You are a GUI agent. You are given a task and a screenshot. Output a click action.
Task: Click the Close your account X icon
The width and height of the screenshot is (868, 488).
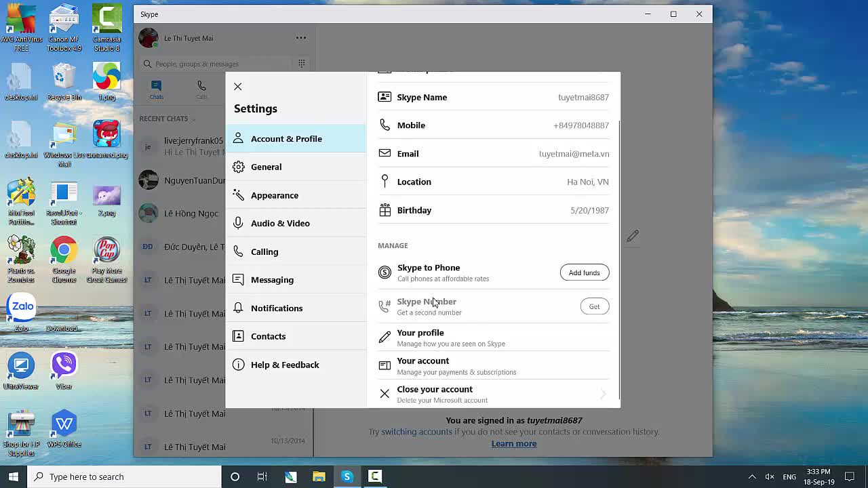pyautogui.click(x=384, y=393)
